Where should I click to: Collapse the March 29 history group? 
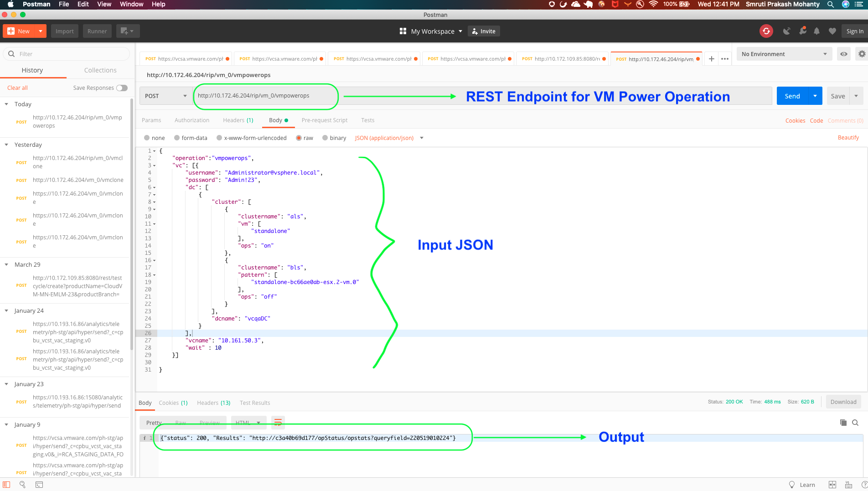[6, 264]
